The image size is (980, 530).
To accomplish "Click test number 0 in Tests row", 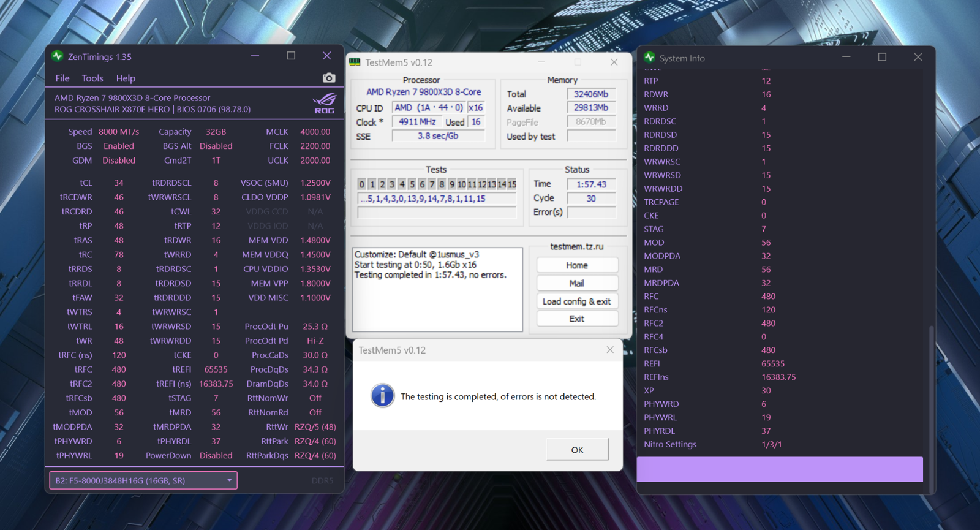I will pyautogui.click(x=362, y=184).
